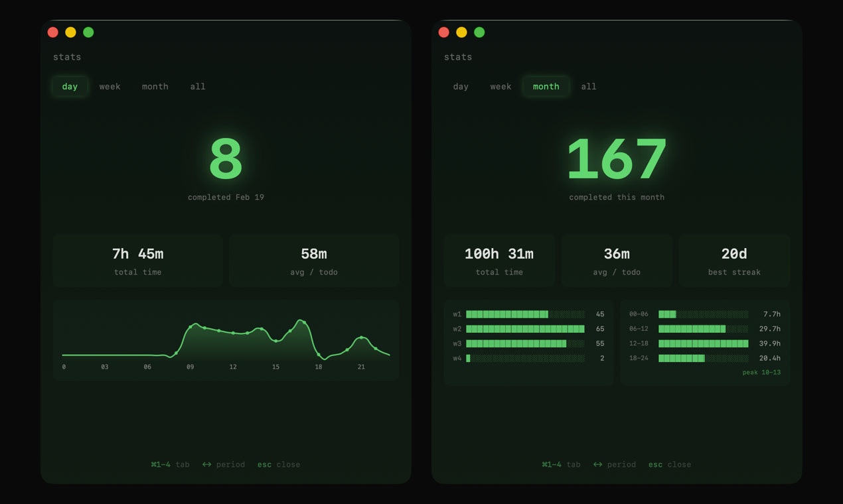Viewport: 843px width, 504px height.
Task: Click the value 45 for w1
Action: [600, 314]
